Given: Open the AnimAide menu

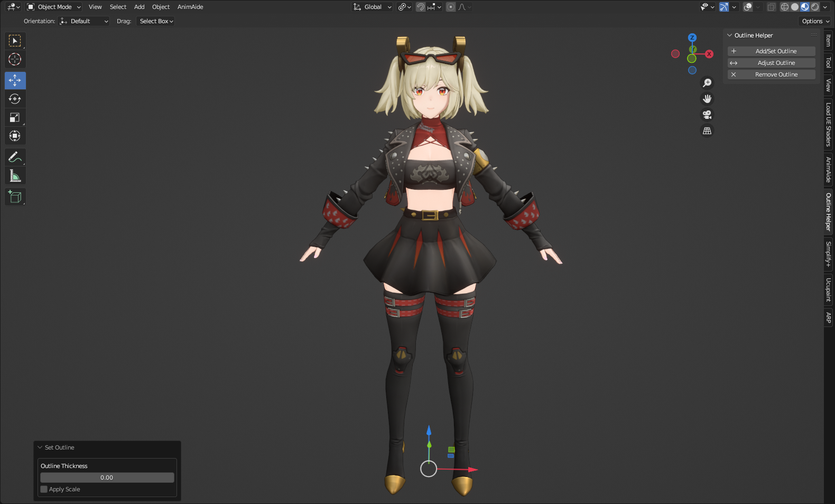Looking at the screenshot, I should click(x=190, y=7).
